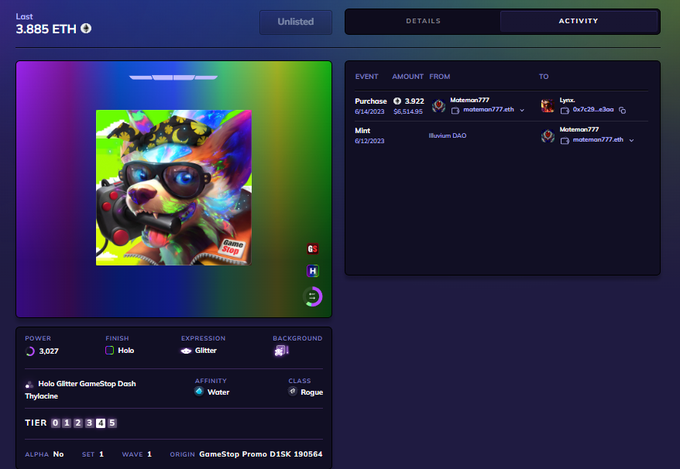Open the Thylacine NFT artwork thumbnail
Viewport: 680px width, 469px height.
(173, 187)
